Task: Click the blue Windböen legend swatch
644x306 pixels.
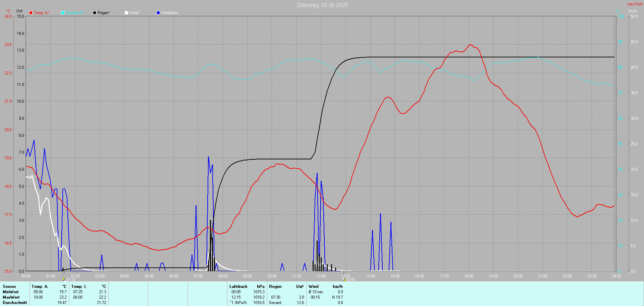Action: [x=158, y=13]
